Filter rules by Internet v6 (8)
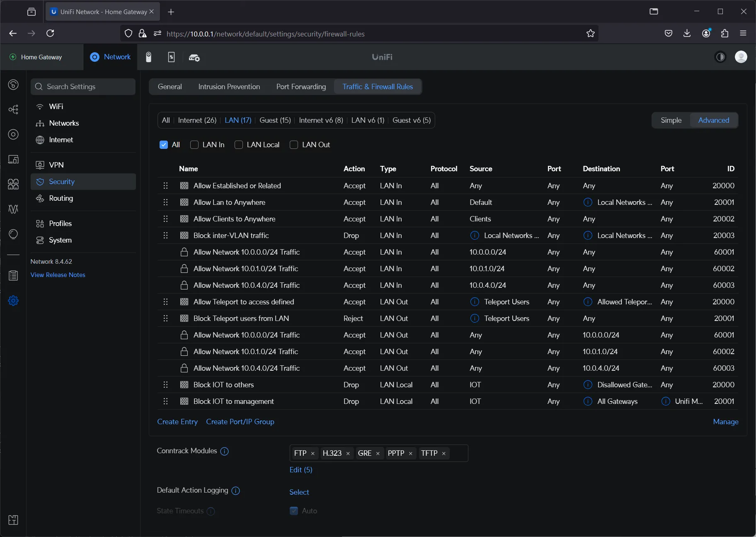The width and height of the screenshot is (756, 537). point(321,120)
